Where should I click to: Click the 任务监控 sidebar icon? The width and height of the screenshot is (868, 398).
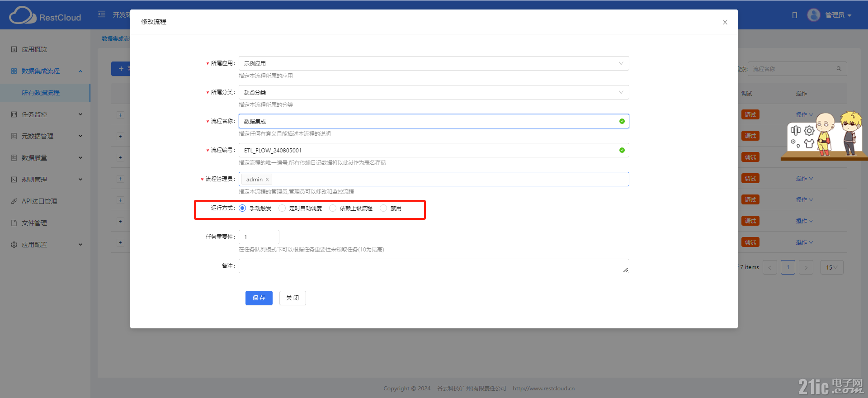coord(14,114)
